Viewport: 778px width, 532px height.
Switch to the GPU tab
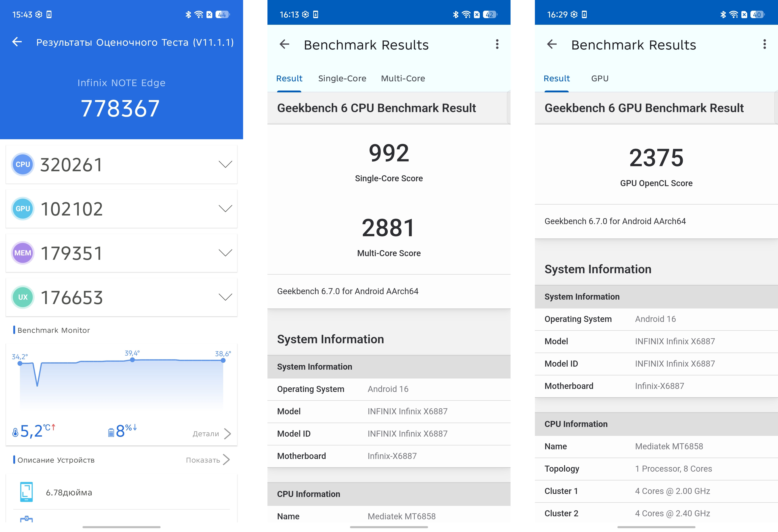click(x=600, y=78)
